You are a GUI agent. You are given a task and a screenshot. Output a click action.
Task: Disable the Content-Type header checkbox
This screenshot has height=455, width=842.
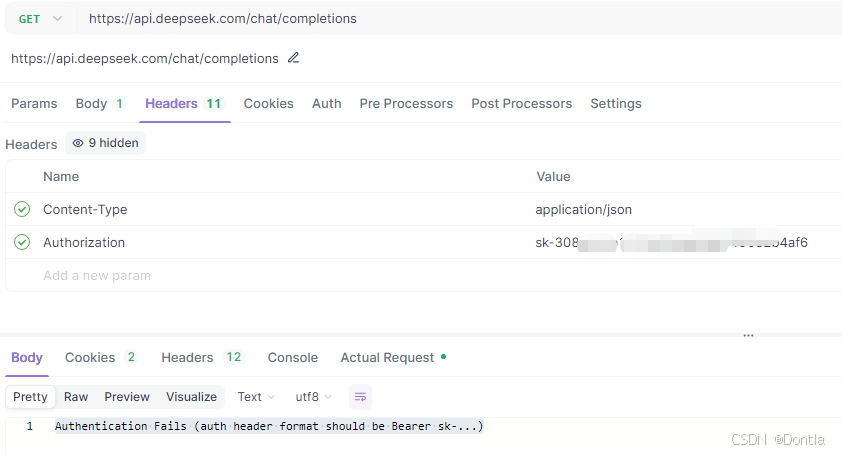22,209
